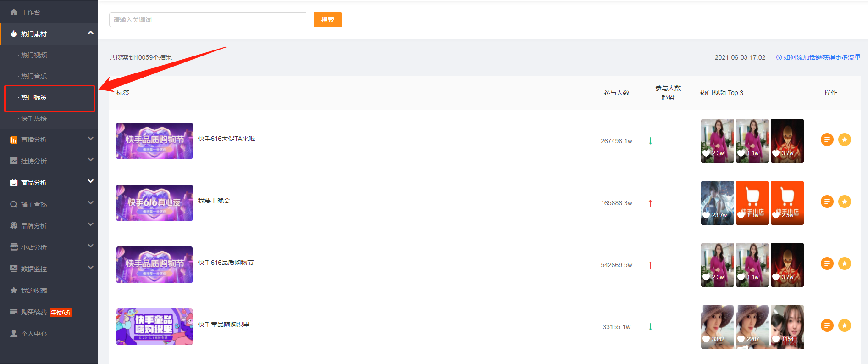Screen dimensions: 868x364
Task: Expand the 播主查找 chevron
Action: (x=90, y=203)
